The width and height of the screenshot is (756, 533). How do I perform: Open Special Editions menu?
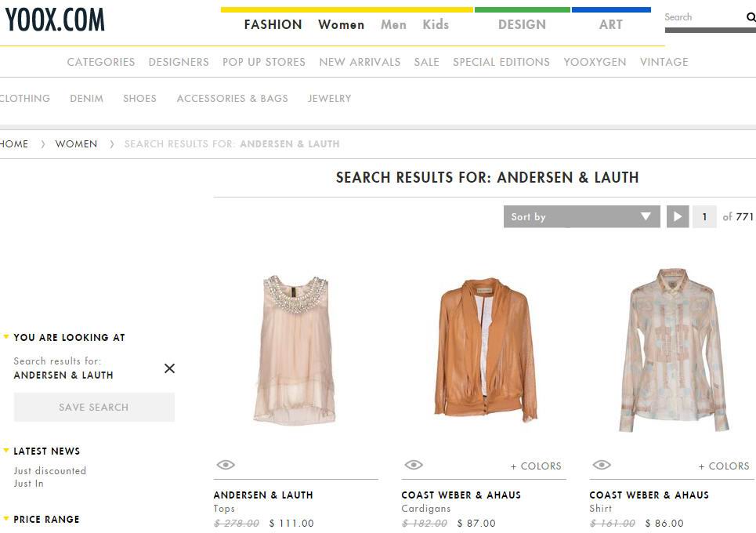pos(501,62)
